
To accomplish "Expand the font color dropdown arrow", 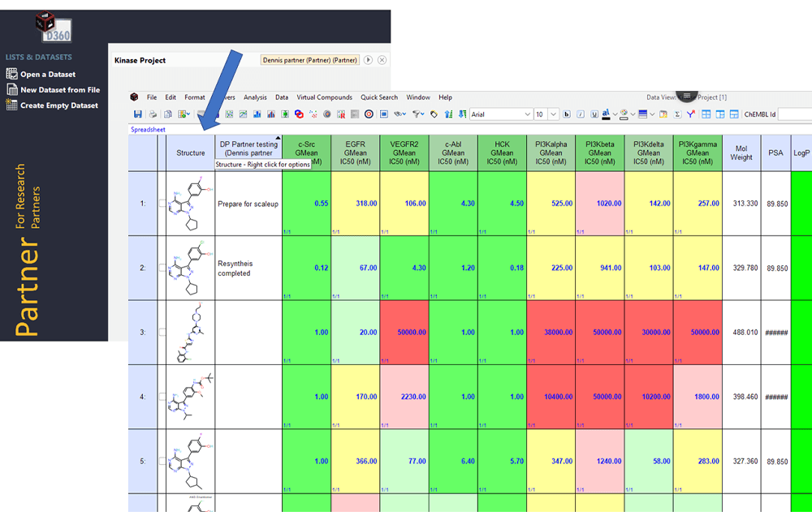I will click(x=615, y=114).
